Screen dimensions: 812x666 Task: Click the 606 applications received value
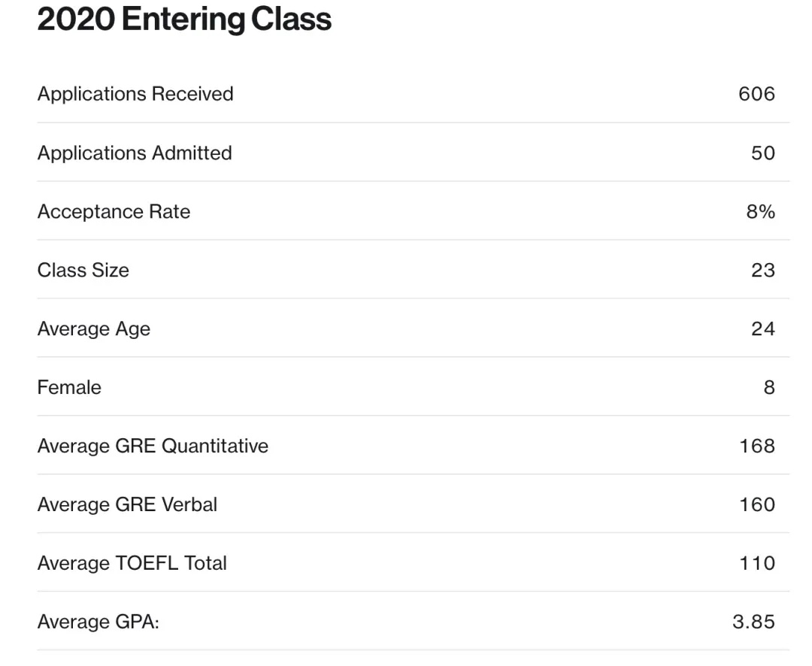756,94
